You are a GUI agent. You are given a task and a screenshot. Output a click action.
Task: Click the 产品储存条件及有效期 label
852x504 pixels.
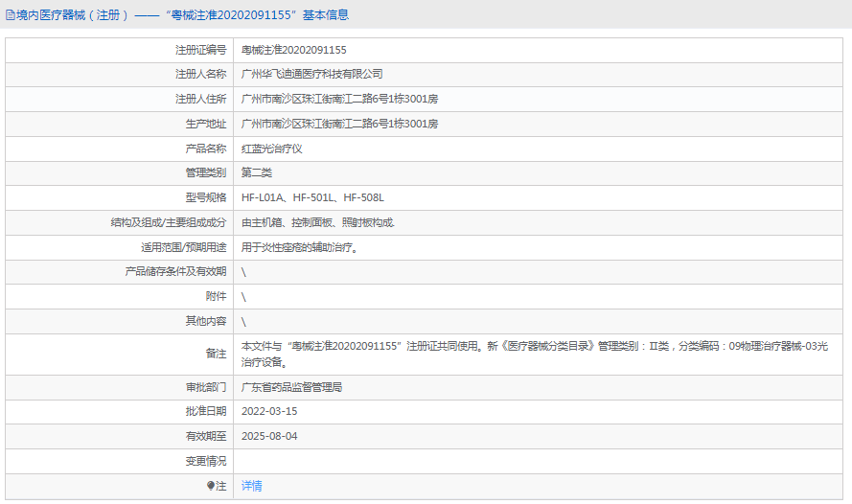coord(175,271)
